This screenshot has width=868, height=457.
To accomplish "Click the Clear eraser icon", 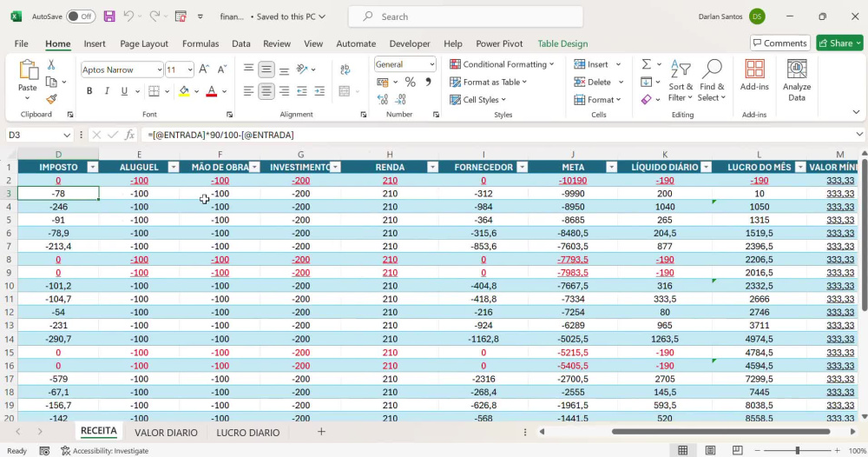I will click(x=646, y=100).
